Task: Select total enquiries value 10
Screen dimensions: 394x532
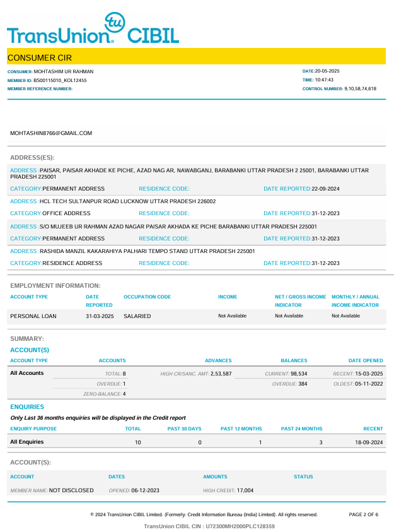Action: 138,442
